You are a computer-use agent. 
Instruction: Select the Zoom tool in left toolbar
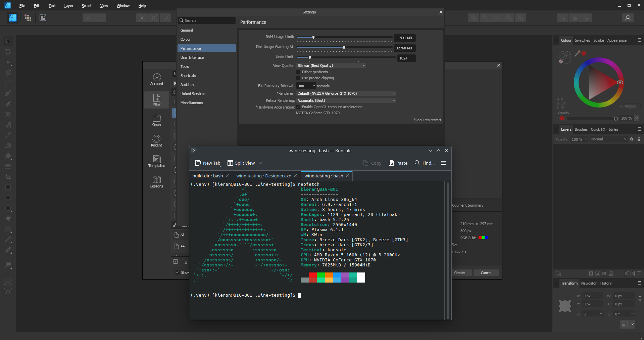click(8, 265)
